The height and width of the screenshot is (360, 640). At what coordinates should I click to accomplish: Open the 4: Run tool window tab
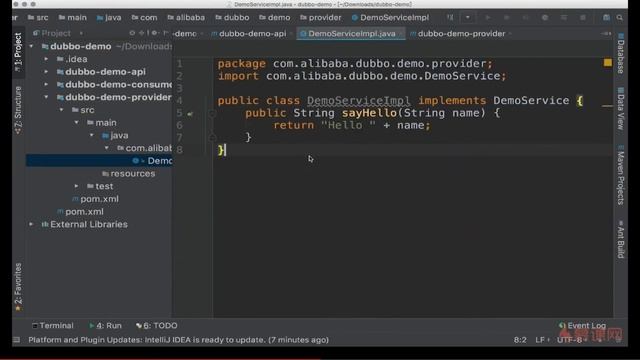click(105, 326)
